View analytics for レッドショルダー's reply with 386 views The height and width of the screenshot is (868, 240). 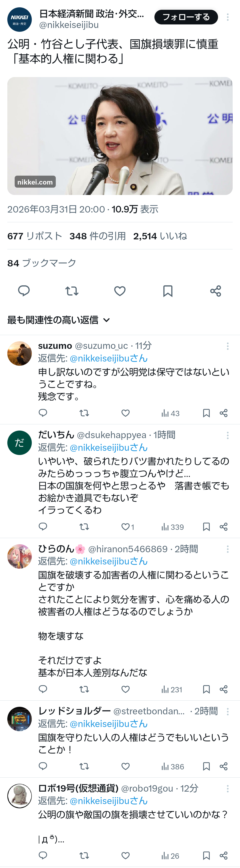click(173, 767)
